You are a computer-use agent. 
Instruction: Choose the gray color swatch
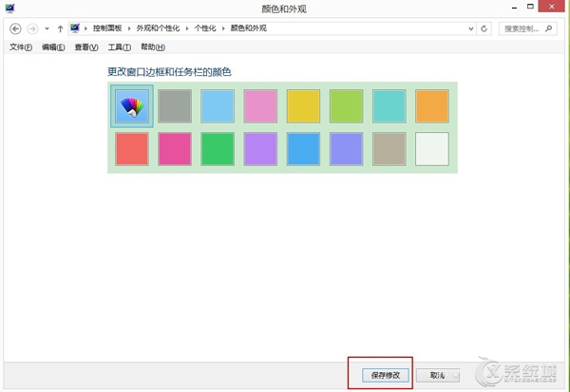point(175,106)
